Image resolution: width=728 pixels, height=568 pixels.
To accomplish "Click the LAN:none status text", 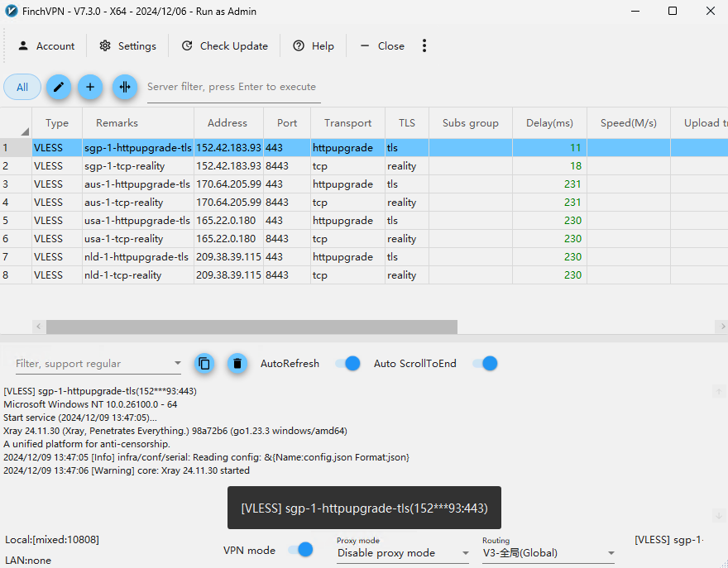I will pyautogui.click(x=28, y=560).
